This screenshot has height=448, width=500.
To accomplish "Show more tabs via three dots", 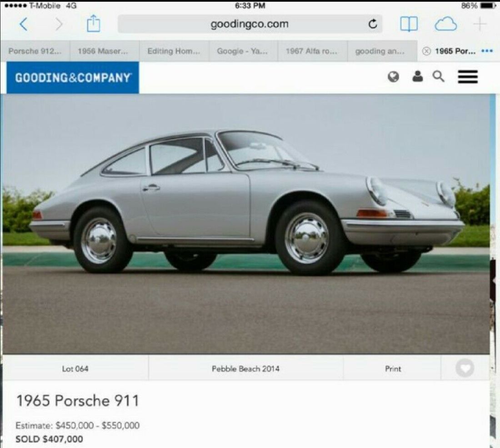I will pyautogui.click(x=487, y=51).
